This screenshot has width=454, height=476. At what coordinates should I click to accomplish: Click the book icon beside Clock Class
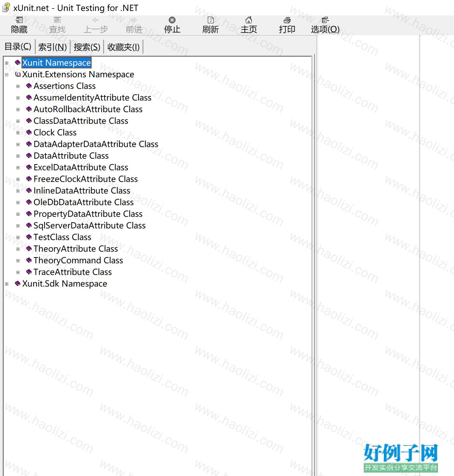pos(29,132)
